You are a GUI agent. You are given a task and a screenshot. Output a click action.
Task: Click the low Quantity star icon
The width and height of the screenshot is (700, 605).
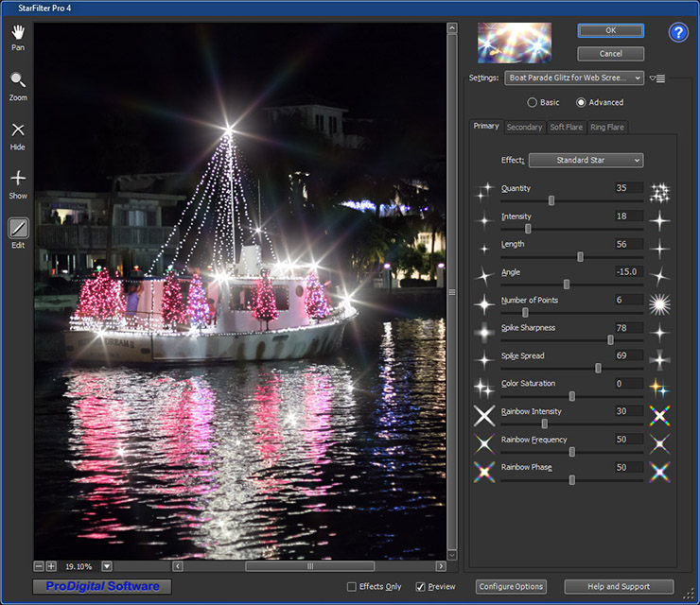click(484, 192)
